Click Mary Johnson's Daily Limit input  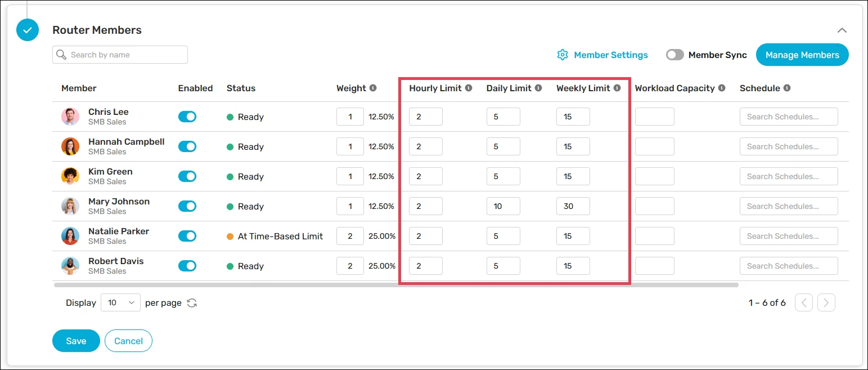tap(503, 206)
